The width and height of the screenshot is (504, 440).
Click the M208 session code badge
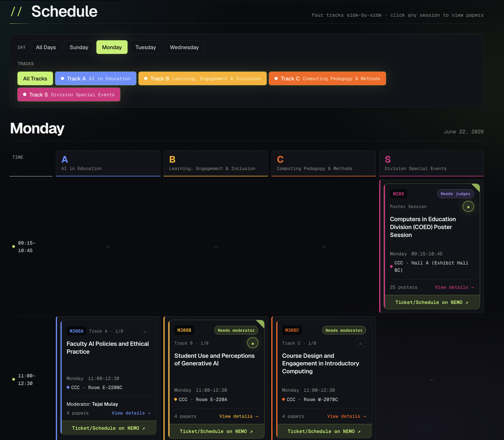[x=398, y=194]
